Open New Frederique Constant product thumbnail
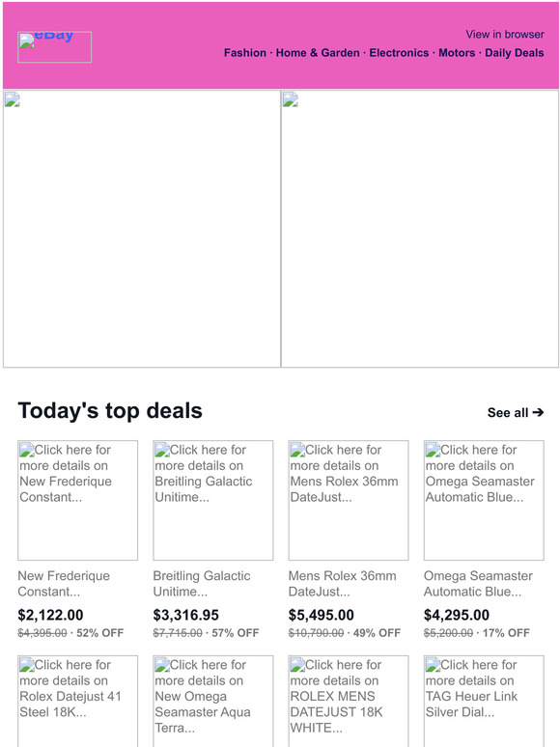560x747 pixels. [77, 500]
